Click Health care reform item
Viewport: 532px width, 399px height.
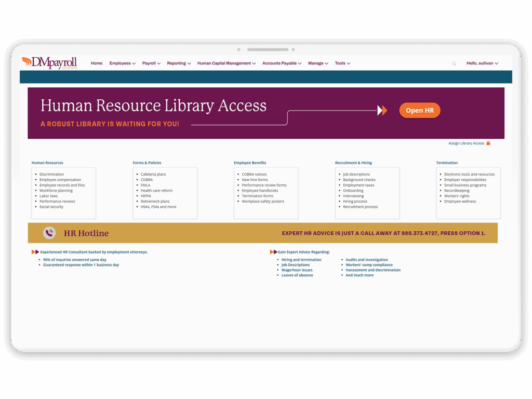coord(156,191)
